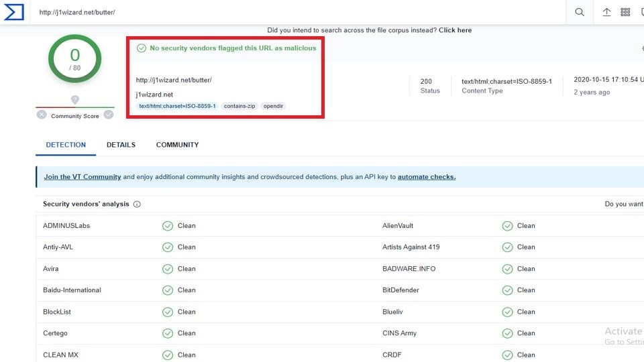Image resolution: width=644 pixels, height=362 pixels.
Task: Click the BlockList vendor name
Action: click(56, 312)
